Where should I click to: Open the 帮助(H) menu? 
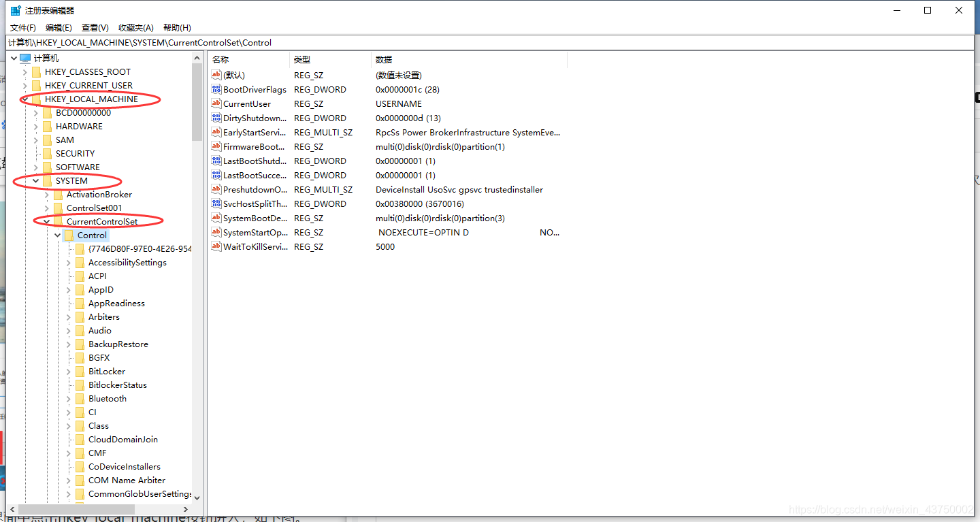click(177, 28)
